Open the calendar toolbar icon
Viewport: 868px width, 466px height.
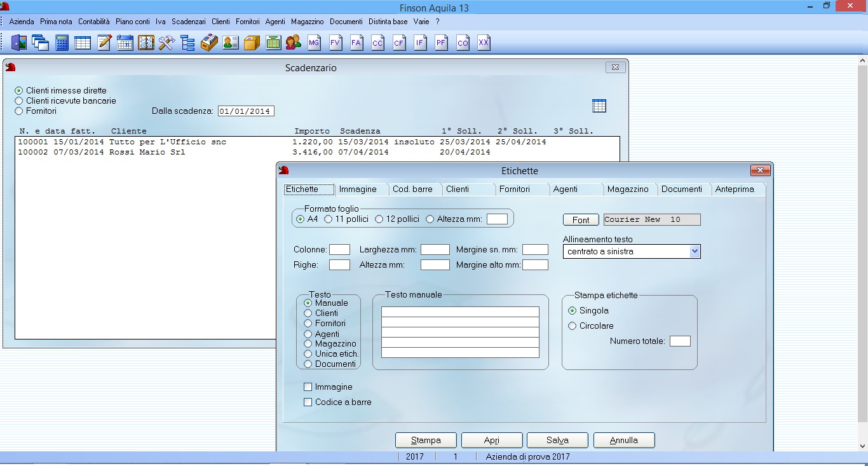click(x=125, y=43)
